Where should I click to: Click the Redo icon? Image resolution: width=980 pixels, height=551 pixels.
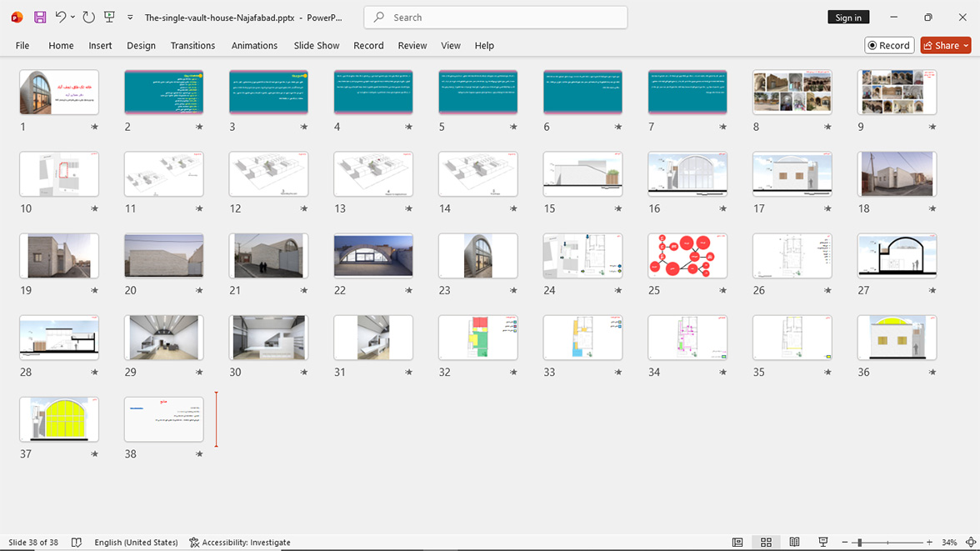pos(88,18)
